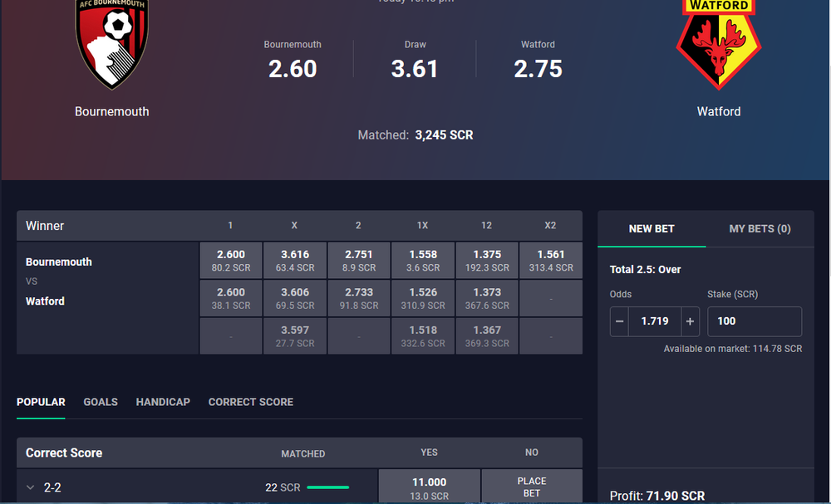Select the NEW BET tab
Screen dimensions: 831x504
pyautogui.click(x=652, y=228)
